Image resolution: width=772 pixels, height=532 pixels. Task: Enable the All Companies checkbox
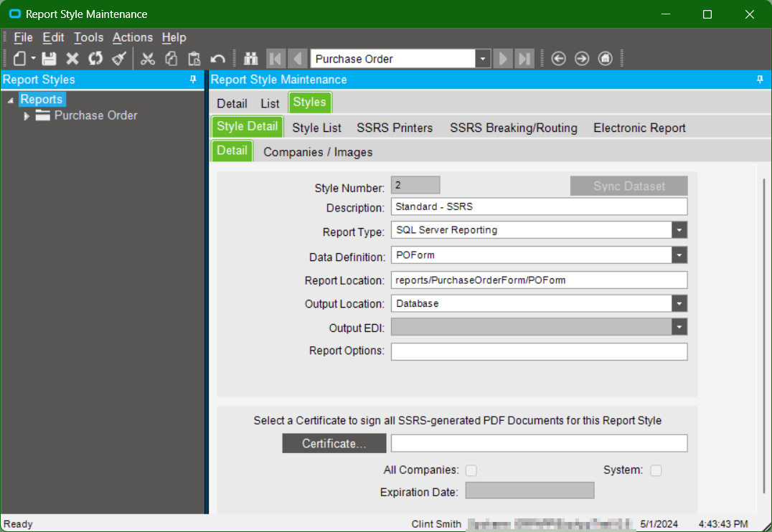471,470
